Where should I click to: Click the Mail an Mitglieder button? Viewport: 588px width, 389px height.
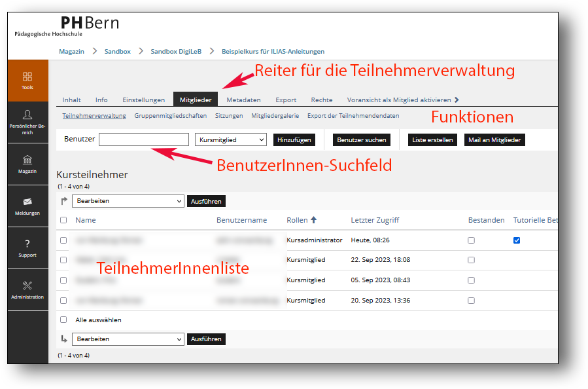(494, 139)
